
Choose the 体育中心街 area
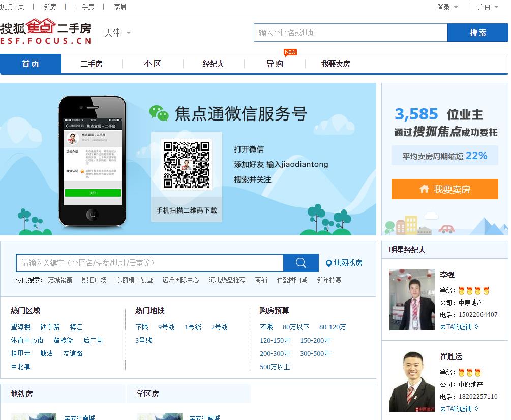click(27, 341)
